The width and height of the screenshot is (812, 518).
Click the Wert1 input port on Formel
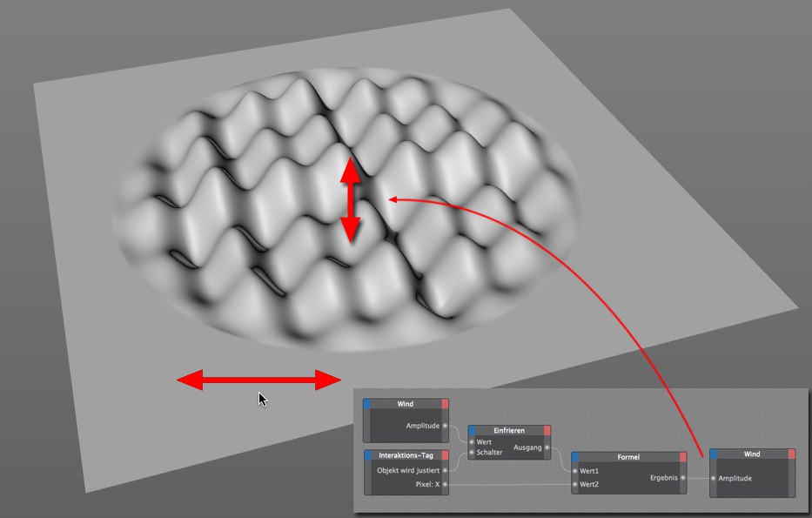click(x=575, y=471)
